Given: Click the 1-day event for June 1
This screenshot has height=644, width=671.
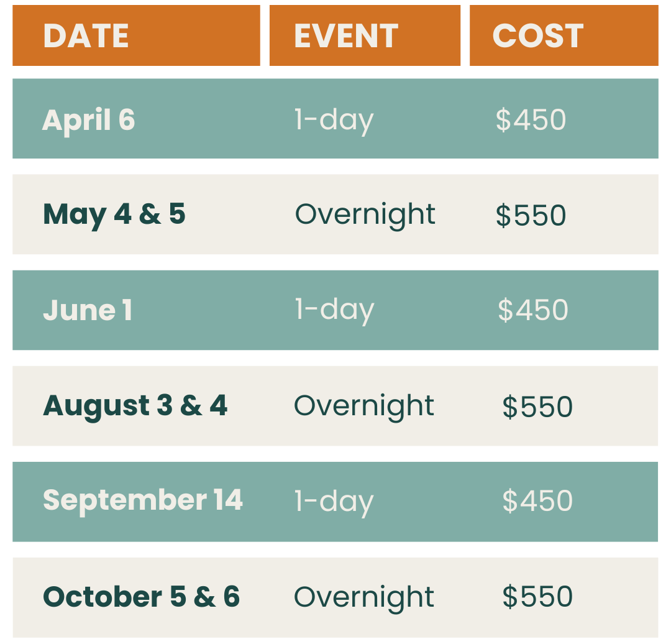Looking at the screenshot, I should (x=334, y=310).
